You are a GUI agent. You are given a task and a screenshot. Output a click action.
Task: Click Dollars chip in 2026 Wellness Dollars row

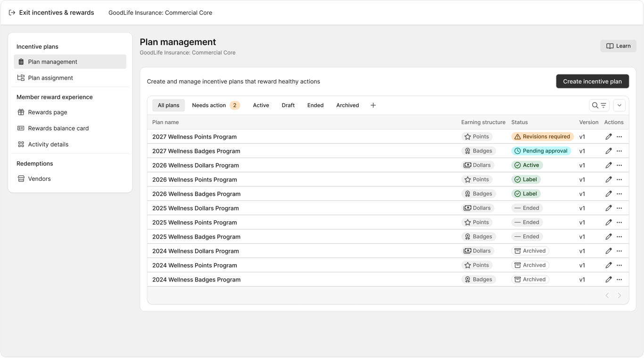pos(478,165)
